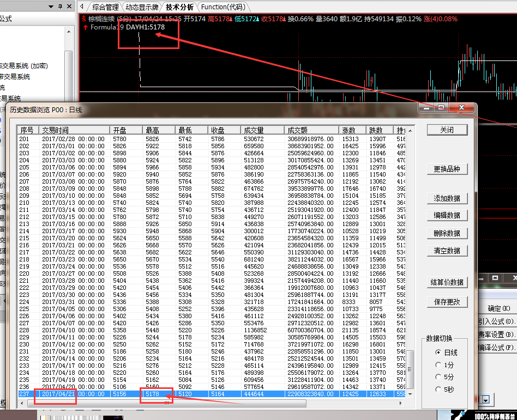Click the 费率设置(B) button in background window
The image size is (517, 420).
[498, 334]
